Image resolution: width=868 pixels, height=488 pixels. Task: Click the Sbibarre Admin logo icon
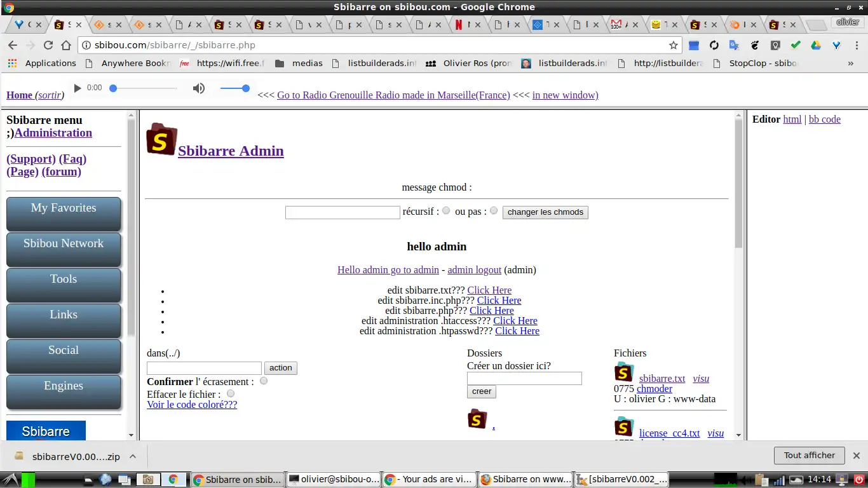point(161,139)
